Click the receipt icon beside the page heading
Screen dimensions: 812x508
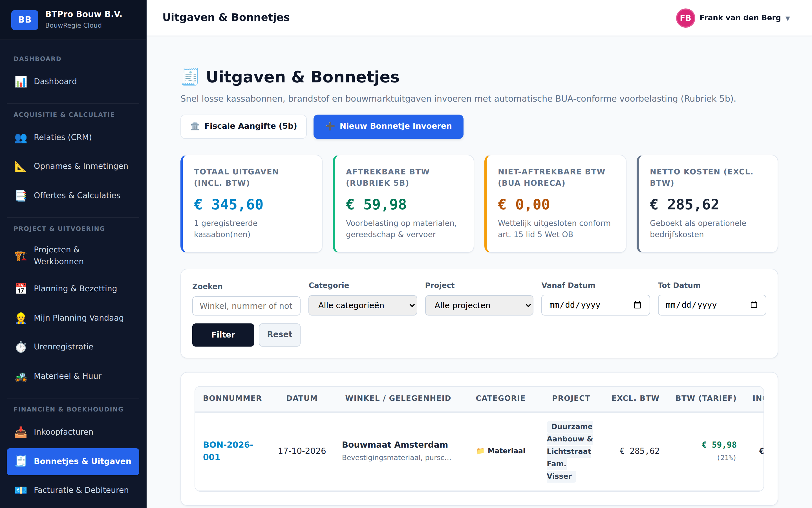click(190, 77)
